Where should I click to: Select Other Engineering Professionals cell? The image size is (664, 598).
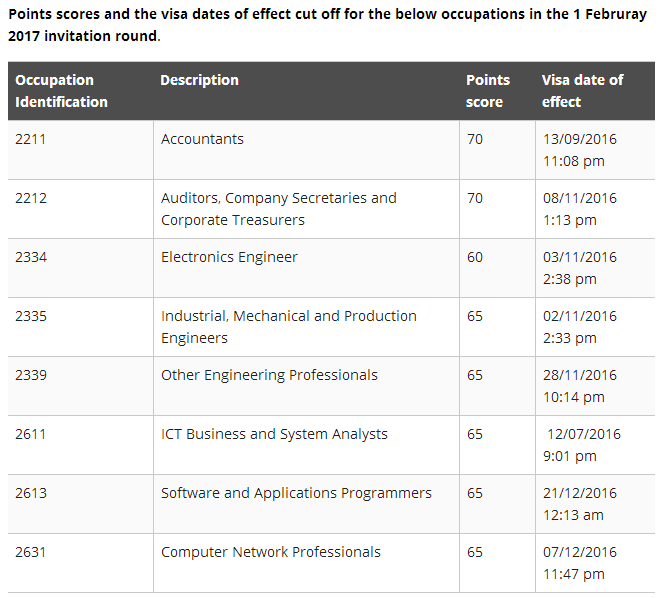[269, 375]
